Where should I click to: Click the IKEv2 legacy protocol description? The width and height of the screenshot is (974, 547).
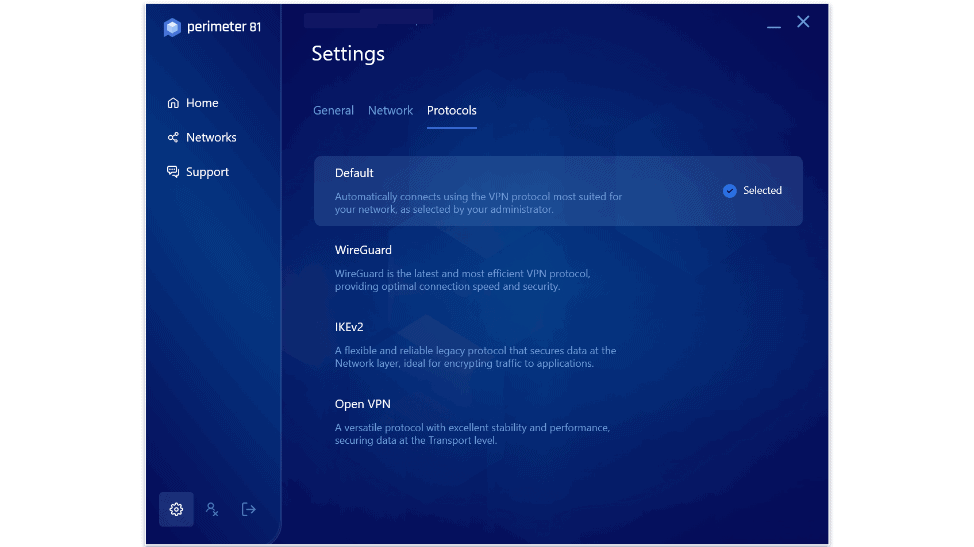coord(475,357)
